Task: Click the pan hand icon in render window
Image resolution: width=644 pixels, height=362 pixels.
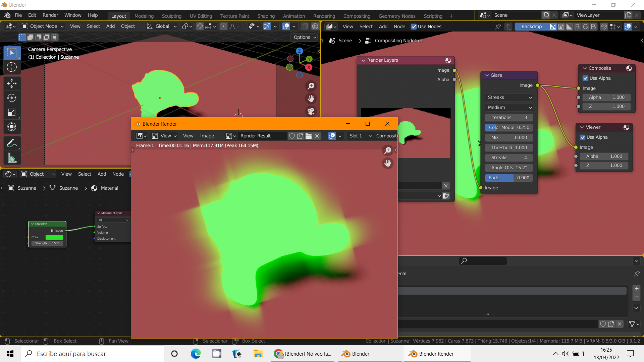Action: point(388,163)
